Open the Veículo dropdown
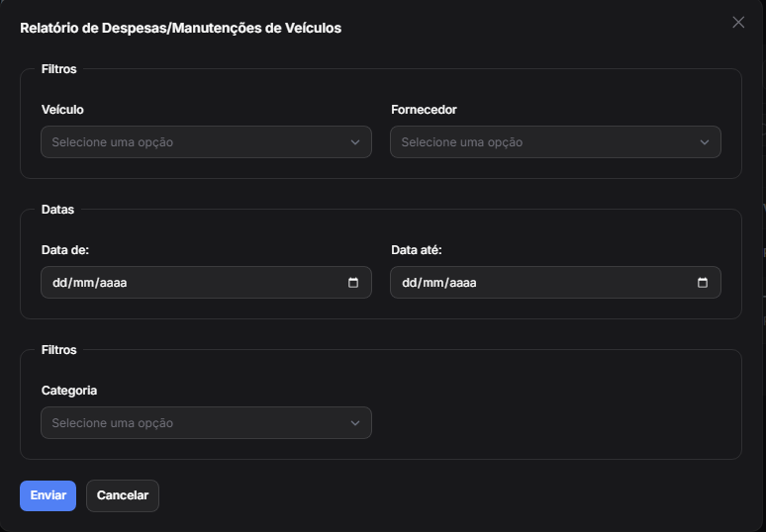 [x=206, y=142]
